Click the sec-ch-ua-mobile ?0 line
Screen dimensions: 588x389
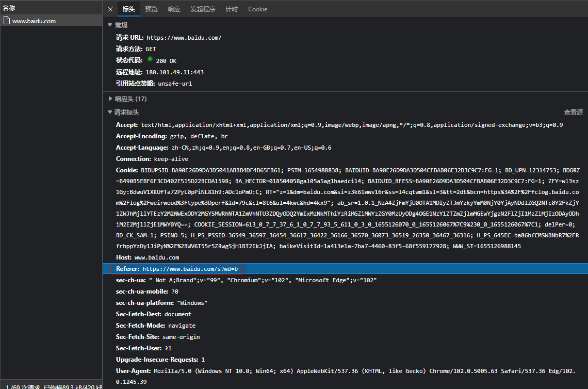click(x=147, y=291)
